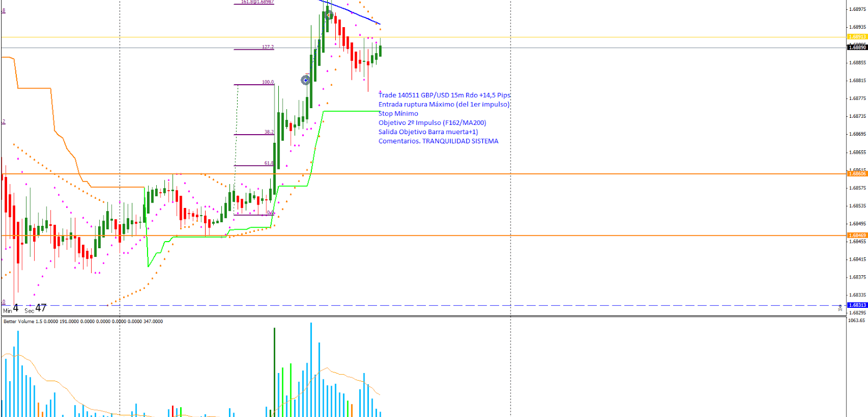Click the orange 1.68469 price level tag
The width and height of the screenshot is (868, 417).
coord(857,236)
